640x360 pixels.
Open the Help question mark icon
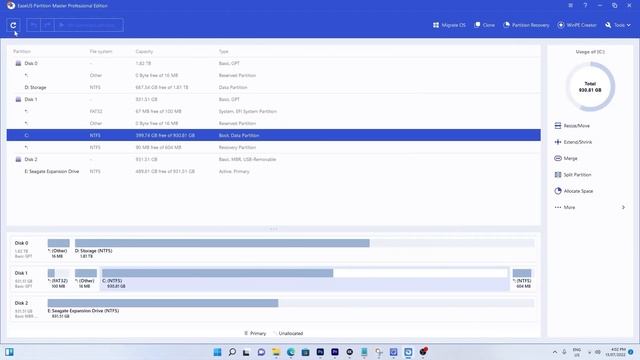pos(585,5)
